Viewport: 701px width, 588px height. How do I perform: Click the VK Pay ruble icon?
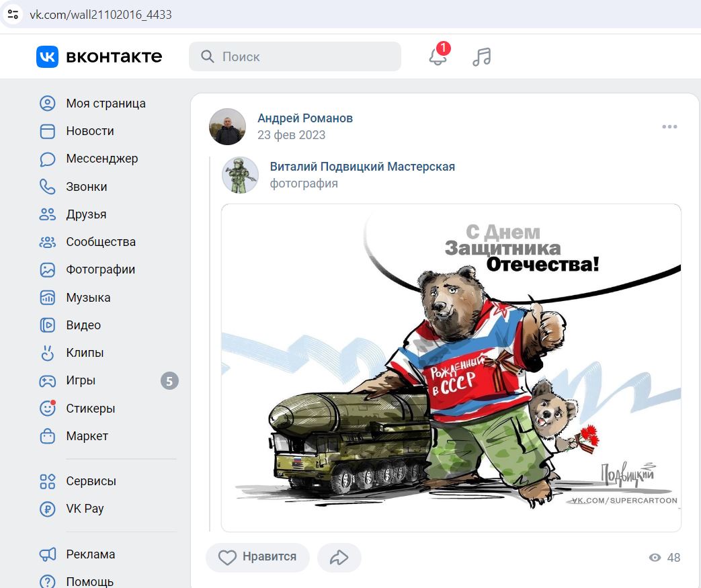tap(48, 509)
